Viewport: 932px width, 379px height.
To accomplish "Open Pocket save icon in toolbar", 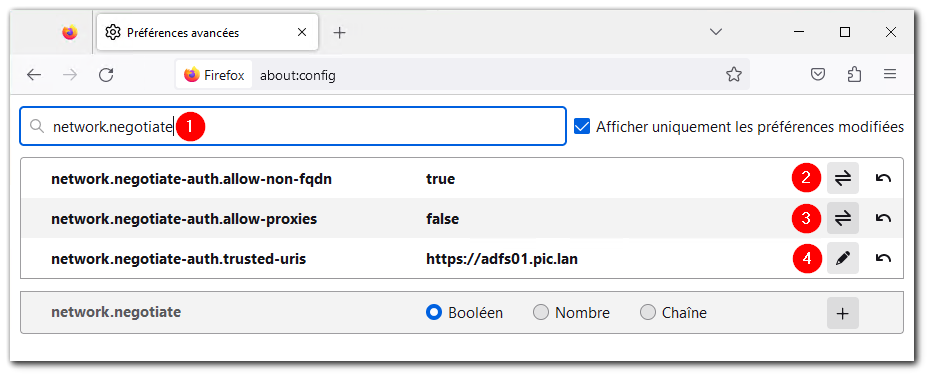I will [818, 75].
